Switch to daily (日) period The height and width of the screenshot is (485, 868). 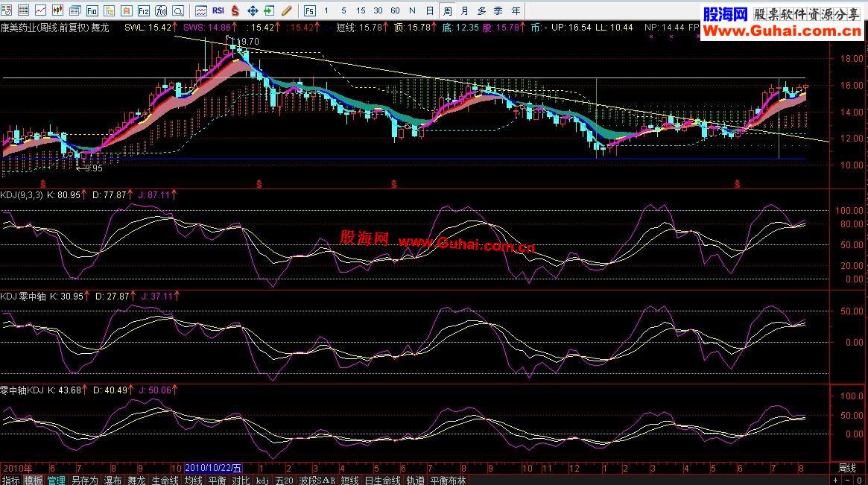tap(430, 10)
